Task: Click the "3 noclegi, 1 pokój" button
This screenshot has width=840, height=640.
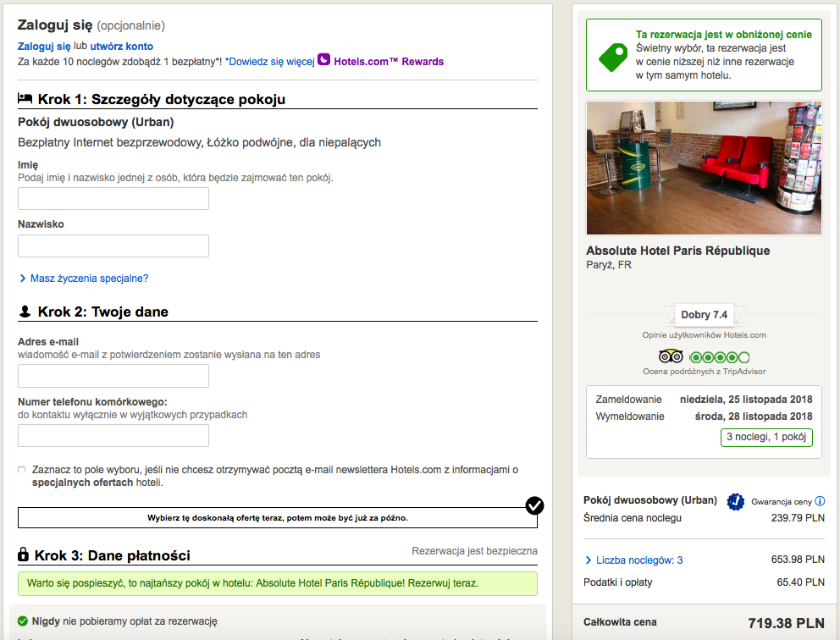Action: click(x=766, y=438)
